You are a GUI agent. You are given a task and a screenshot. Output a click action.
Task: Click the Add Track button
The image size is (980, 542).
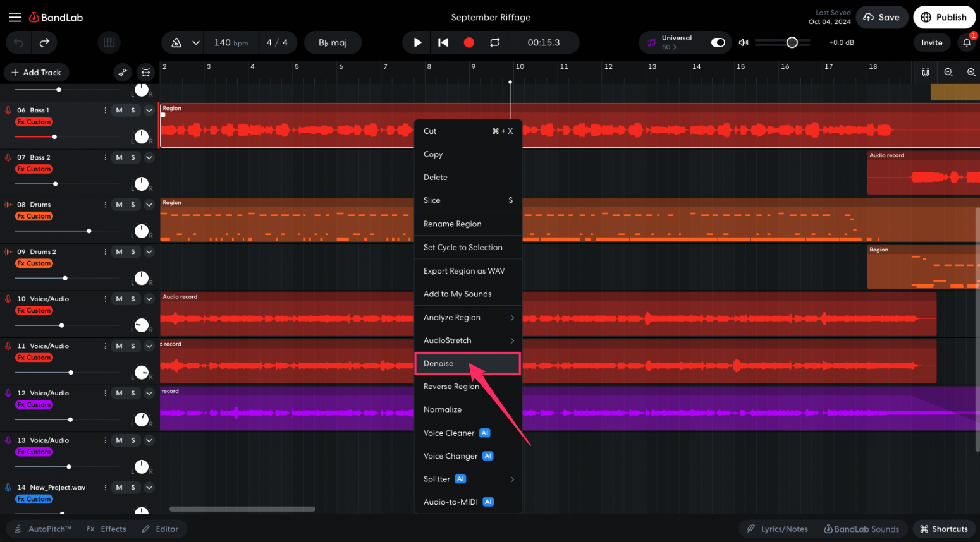click(x=36, y=72)
